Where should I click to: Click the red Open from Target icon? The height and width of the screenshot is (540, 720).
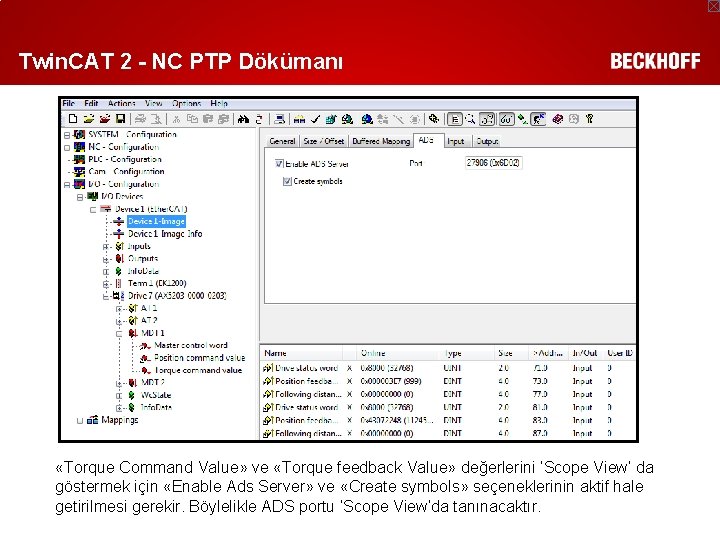[105, 119]
